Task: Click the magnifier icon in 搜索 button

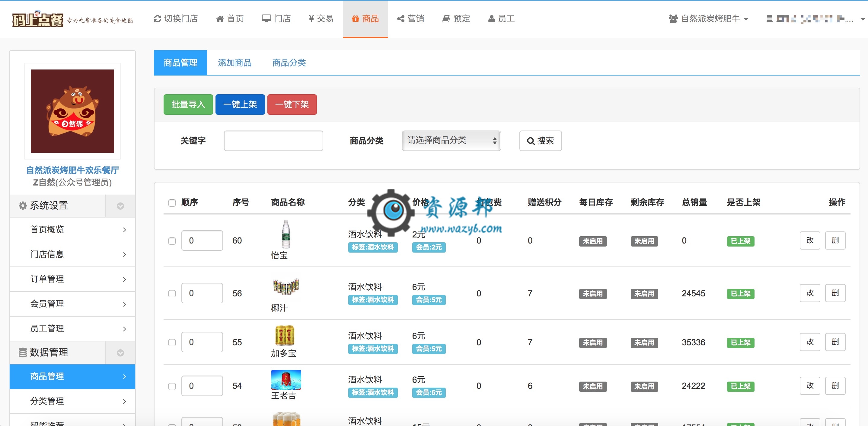Action: point(531,141)
